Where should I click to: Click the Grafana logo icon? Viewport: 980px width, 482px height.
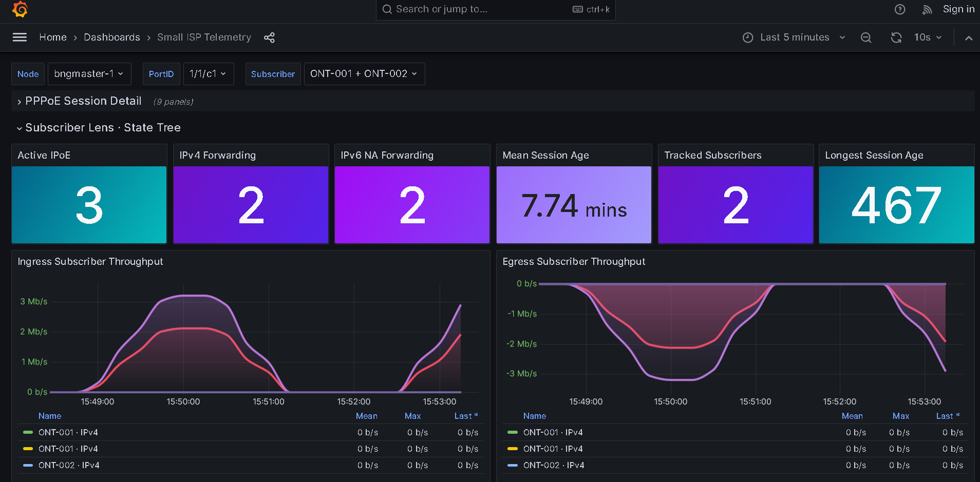pyautogui.click(x=20, y=9)
